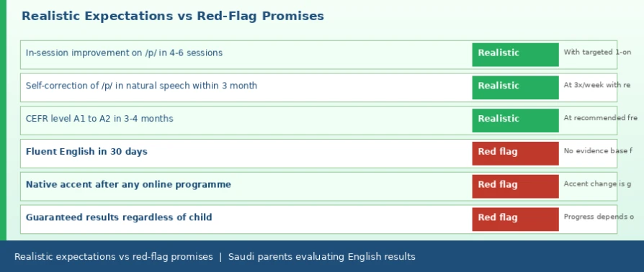
Task: Select the 'CEFR level A1 to A2' row text
Action: [x=99, y=119]
